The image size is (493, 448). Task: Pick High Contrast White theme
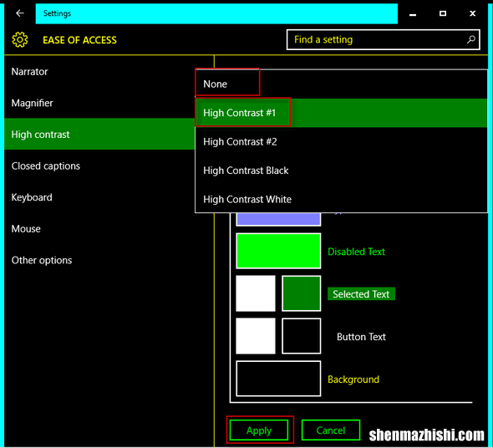(x=341, y=199)
